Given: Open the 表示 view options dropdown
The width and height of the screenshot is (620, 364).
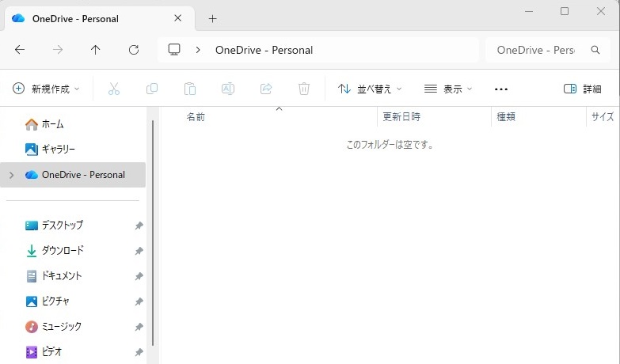Looking at the screenshot, I should (x=448, y=89).
